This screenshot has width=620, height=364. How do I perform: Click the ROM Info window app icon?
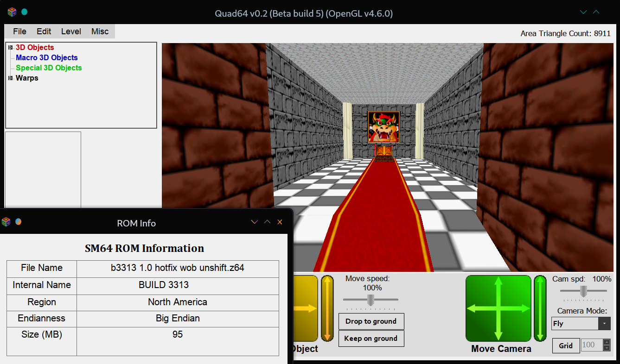(6, 222)
